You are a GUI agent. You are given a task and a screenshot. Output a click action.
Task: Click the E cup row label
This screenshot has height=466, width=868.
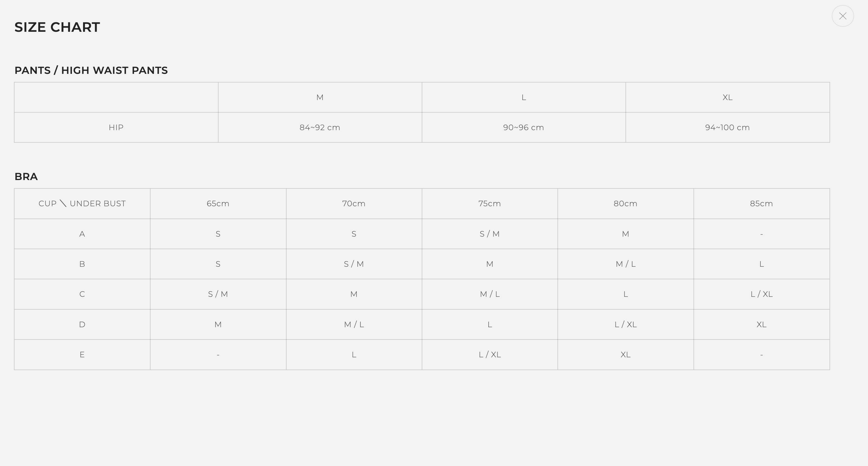coord(82,355)
